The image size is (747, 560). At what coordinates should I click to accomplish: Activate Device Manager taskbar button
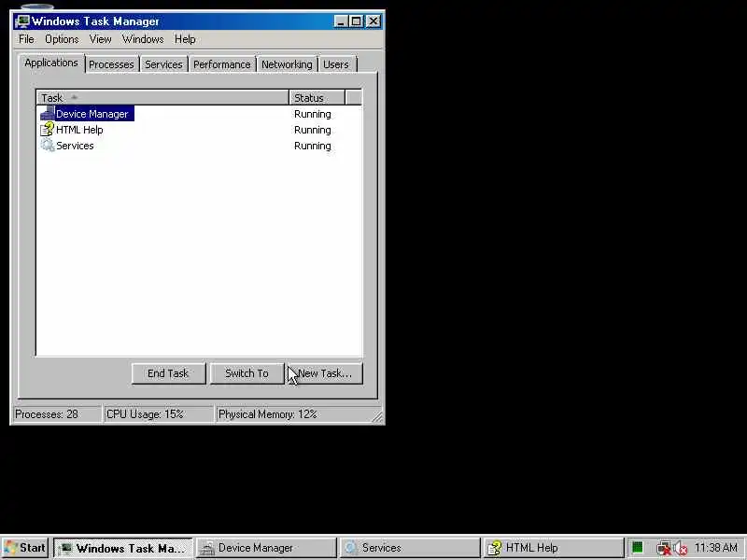click(x=267, y=548)
